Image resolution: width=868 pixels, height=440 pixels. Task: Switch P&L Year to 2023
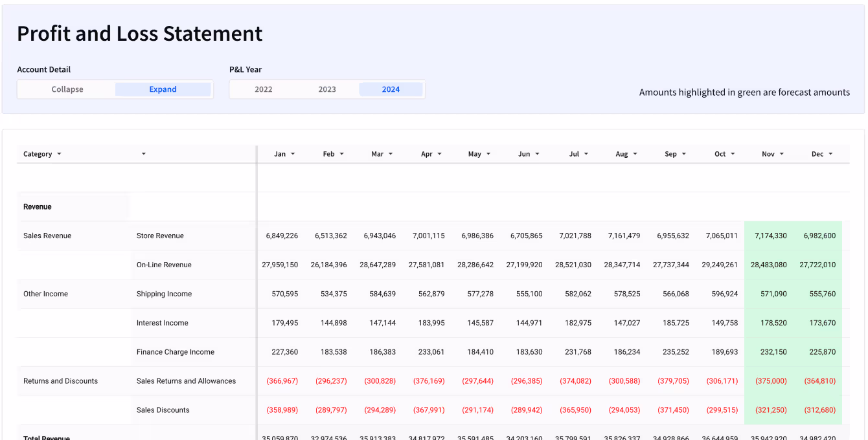coord(327,89)
